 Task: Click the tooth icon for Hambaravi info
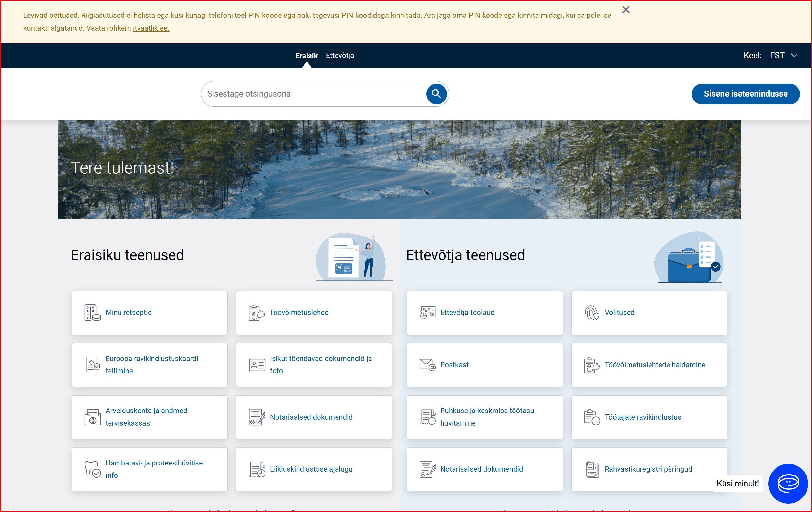[x=92, y=469]
